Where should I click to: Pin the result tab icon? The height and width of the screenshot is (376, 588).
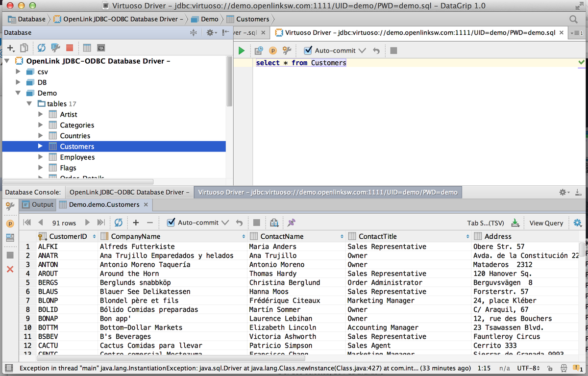292,223
